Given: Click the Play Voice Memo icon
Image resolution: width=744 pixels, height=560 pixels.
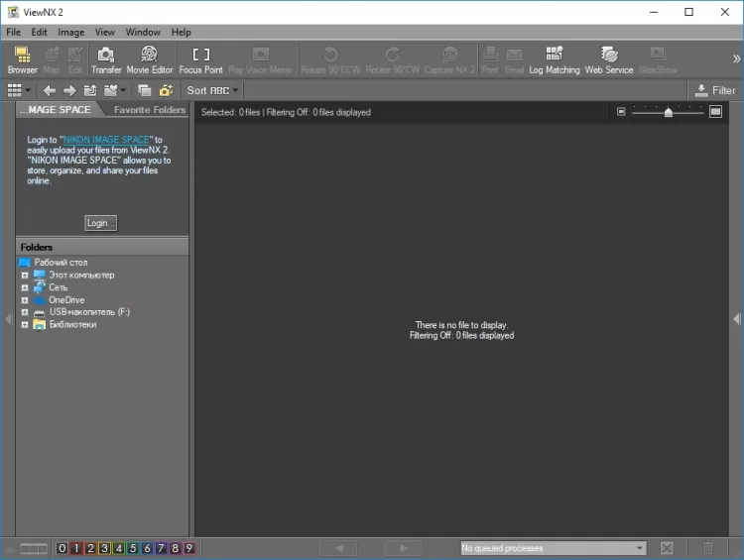Looking at the screenshot, I should point(260,60).
